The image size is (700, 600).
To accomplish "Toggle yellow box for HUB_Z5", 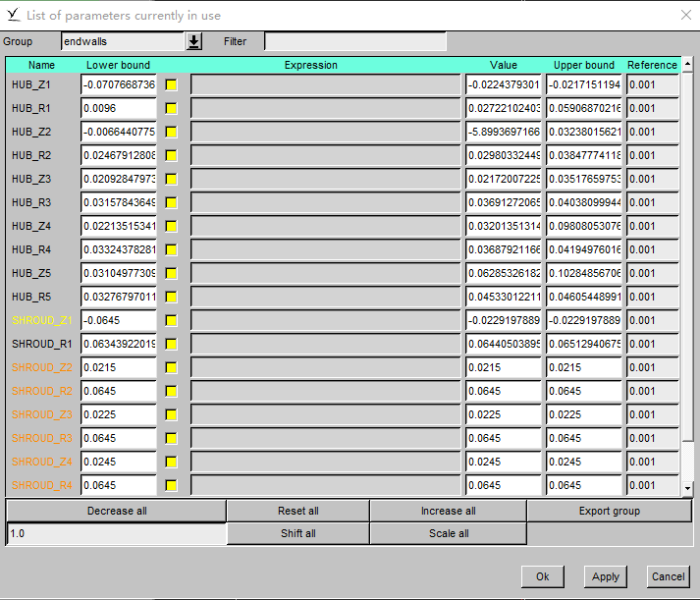I will 171,273.
